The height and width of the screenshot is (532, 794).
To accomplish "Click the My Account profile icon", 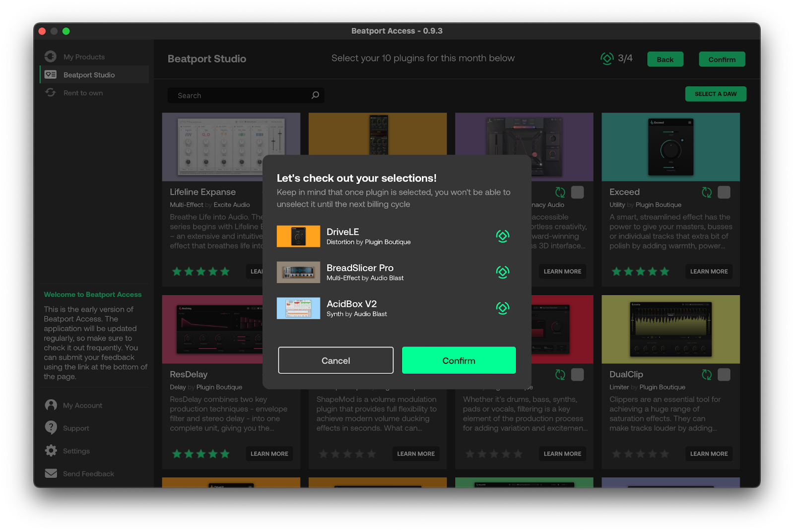I will coord(51,405).
